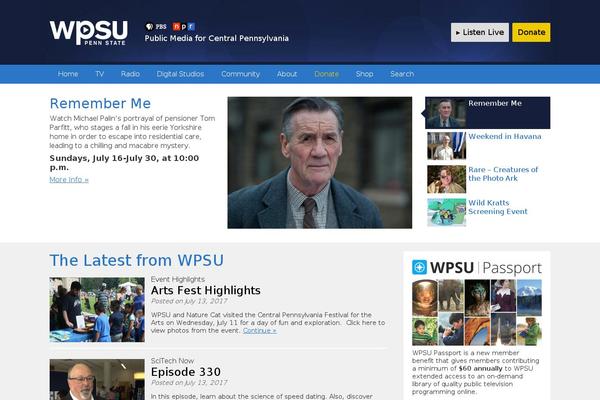Click the Episode 330 Posted on July 13 date
Screen dimensions: 600x400
point(189,383)
